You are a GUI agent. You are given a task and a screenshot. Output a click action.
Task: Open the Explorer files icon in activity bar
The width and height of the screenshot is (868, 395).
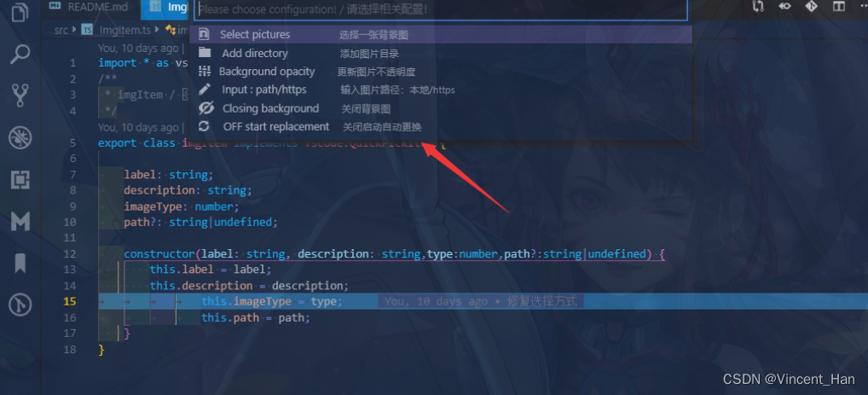[x=20, y=12]
